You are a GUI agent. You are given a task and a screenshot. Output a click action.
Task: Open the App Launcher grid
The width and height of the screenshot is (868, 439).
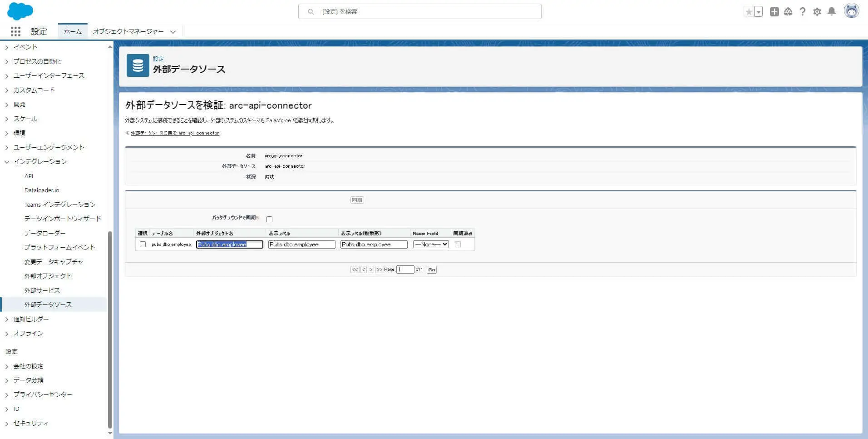(15, 31)
